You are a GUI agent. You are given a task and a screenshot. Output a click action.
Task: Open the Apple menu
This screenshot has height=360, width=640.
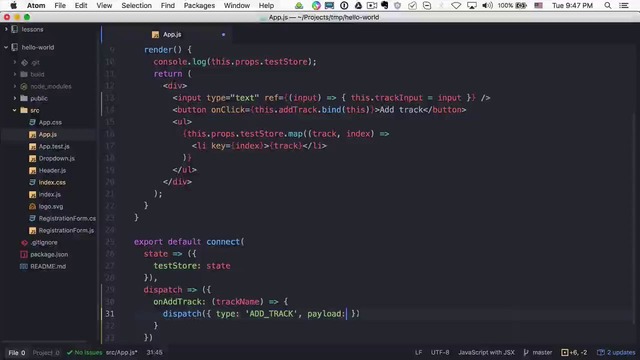(x=13, y=5)
